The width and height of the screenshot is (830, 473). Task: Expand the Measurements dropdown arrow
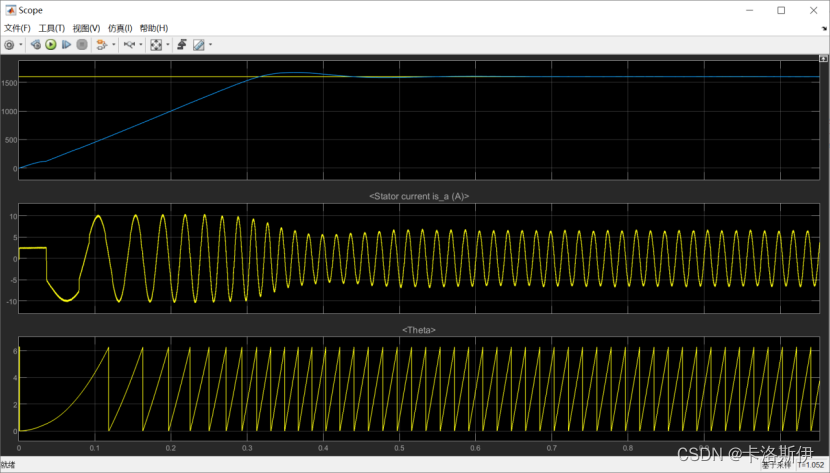pyautogui.click(x=211, y=45)
